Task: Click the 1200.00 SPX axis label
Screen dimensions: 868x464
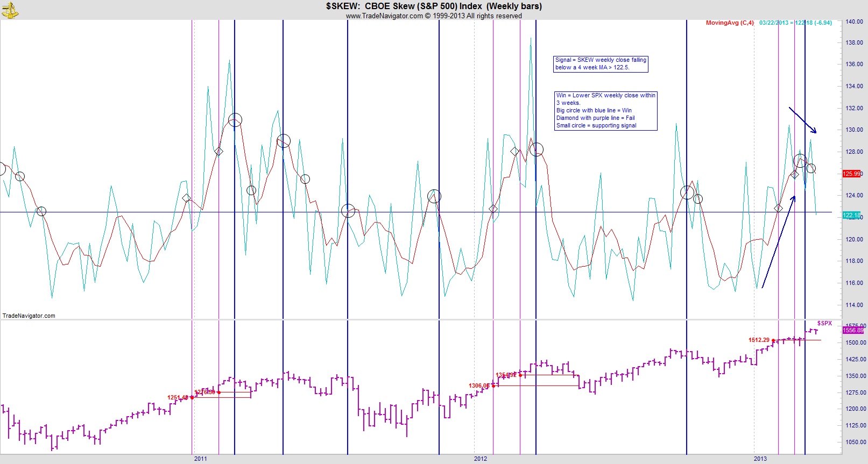Action: pos(856,409)
